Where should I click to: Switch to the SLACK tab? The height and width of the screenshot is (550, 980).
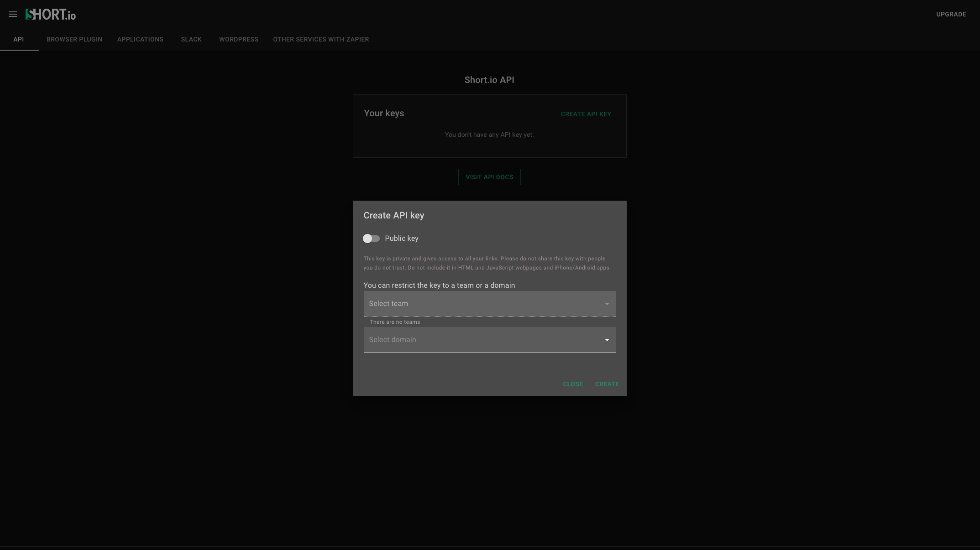tap(191, 39)
